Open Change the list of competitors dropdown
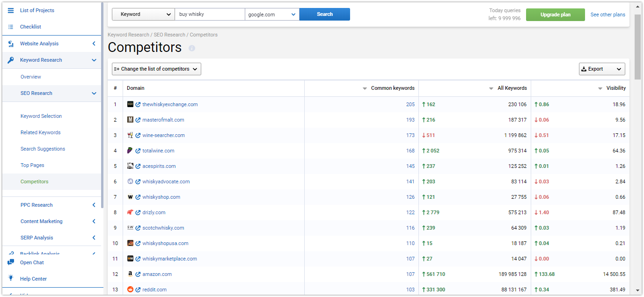Viewport: 644px width, 297px height. point(156,69)
